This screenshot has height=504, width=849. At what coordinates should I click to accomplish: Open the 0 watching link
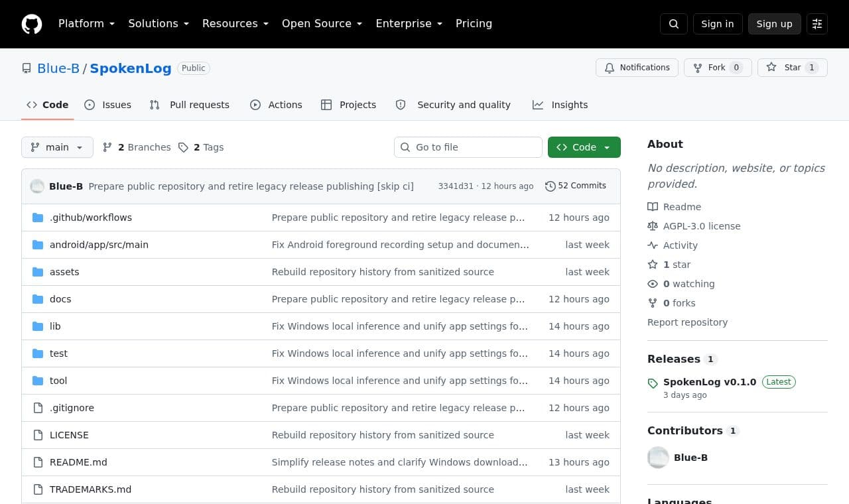(x=681, y=284)
